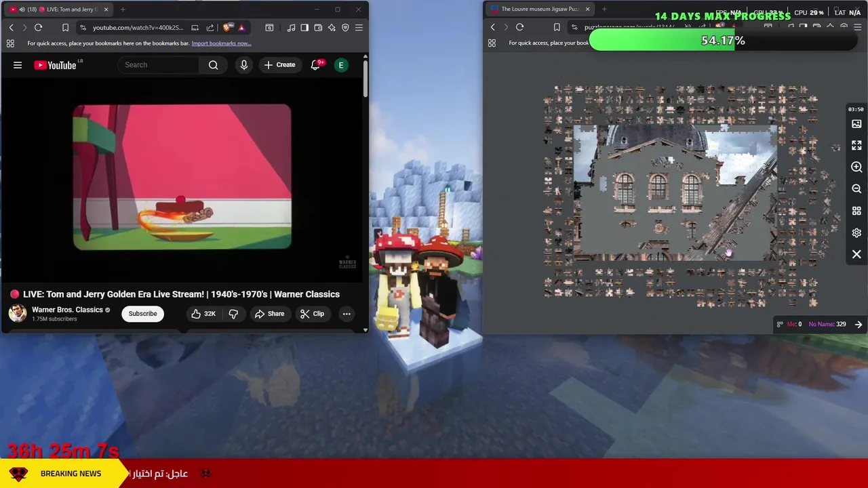868x488 pixels.
Task: Open more actions three-dot menu under video
Action: coord(347,314)
